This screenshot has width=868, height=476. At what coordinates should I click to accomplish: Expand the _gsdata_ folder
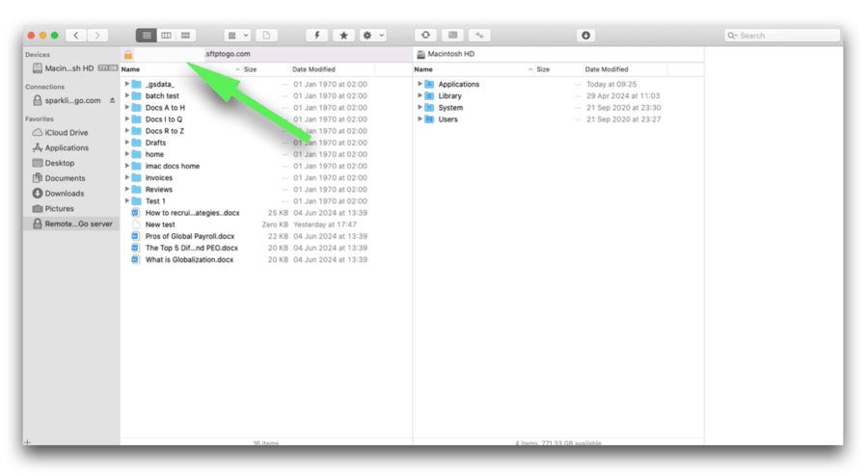pyautogui.click(x=127, y=84)
